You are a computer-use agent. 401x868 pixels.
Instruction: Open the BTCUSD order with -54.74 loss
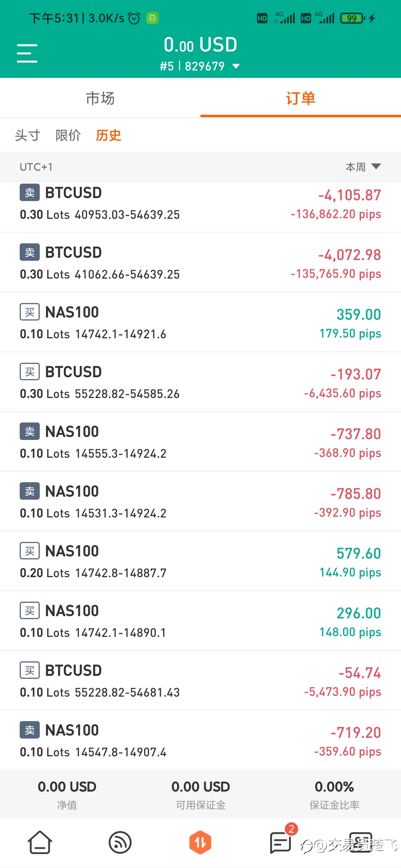[x=200, y=681]
